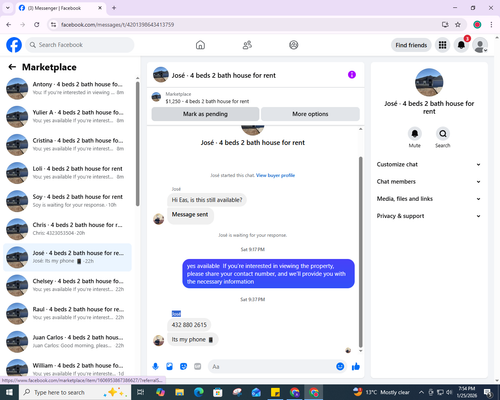Click the browser address bar URL

point(117,25)
